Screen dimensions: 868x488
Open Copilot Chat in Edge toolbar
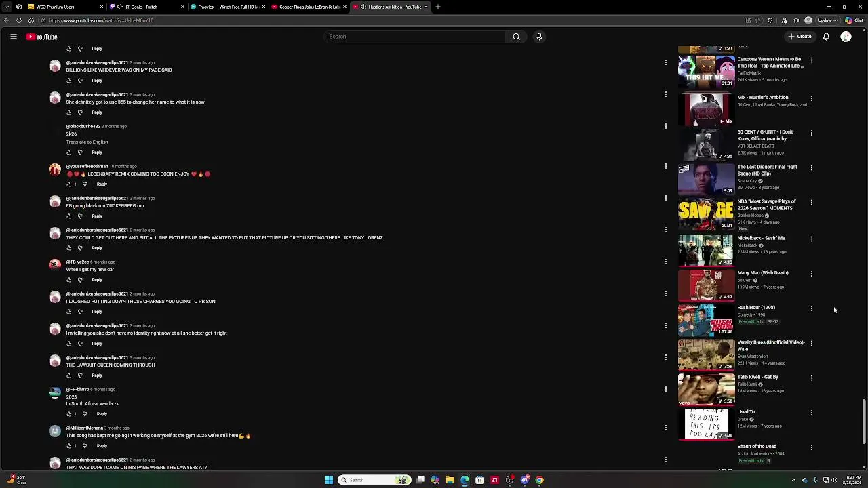[854, 20]
